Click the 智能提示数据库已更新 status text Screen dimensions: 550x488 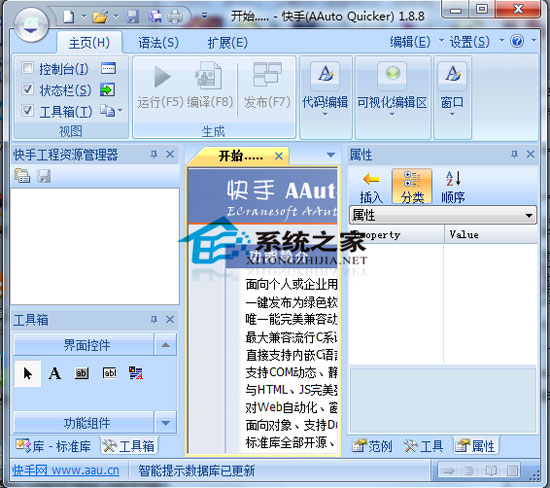pos(196,470)
